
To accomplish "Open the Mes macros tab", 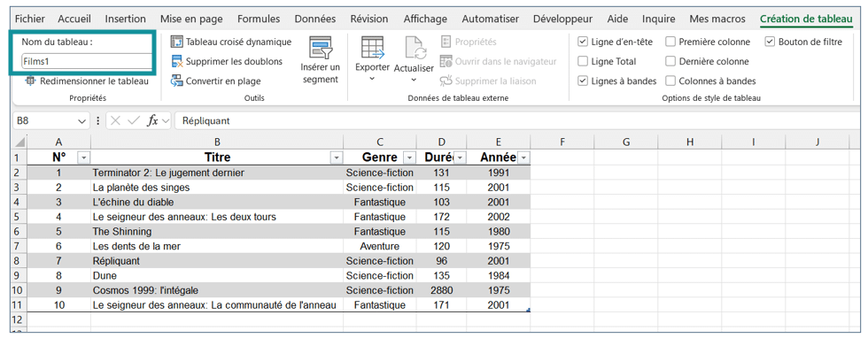I will [x=717, y=19].
